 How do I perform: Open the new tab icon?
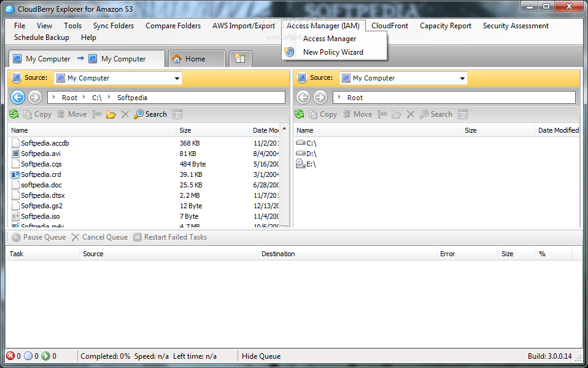pos(240,58)
